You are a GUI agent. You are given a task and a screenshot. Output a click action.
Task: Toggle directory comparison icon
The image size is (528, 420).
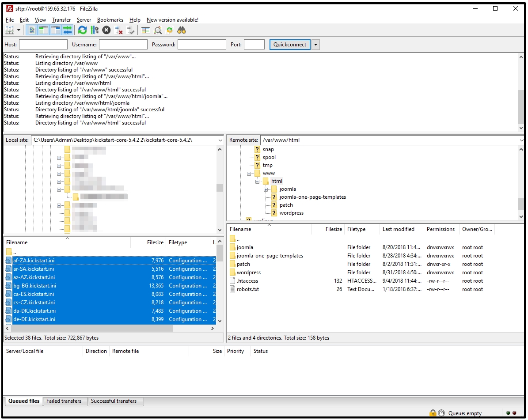(x=158, y=30)
